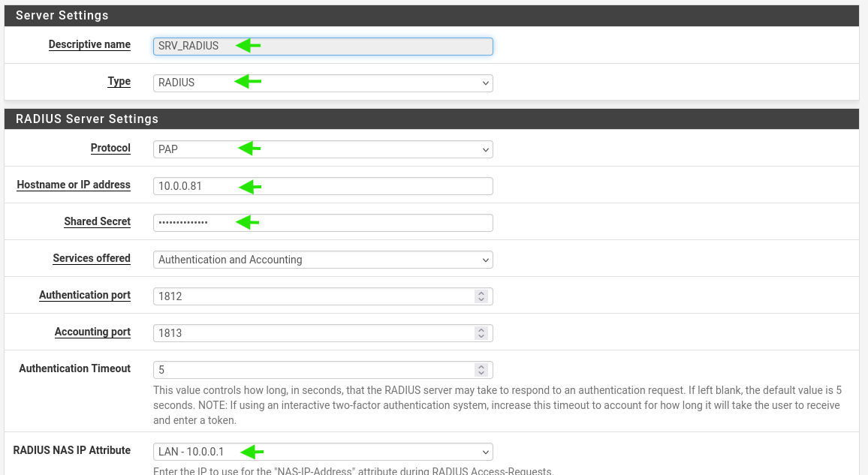This screenshot has height=475, width=868.
Task: Open the Services offered dropdown
Action: pyautogui.click(x=323, y=260)
